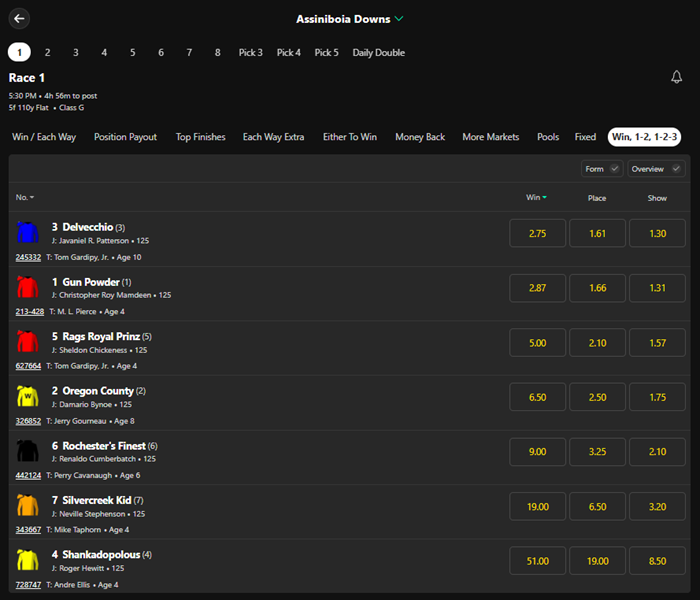Image resolution: width=700 pixels, height=600 pixels.
Task: Click Gun Powder's red jockey silk icon
Action: tap(28, 287)
